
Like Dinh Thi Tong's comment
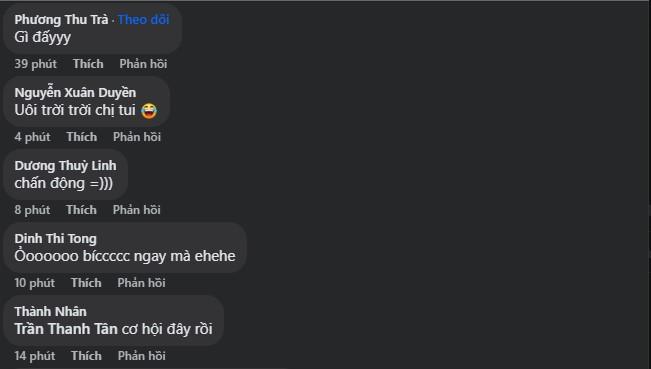(86, 283)
